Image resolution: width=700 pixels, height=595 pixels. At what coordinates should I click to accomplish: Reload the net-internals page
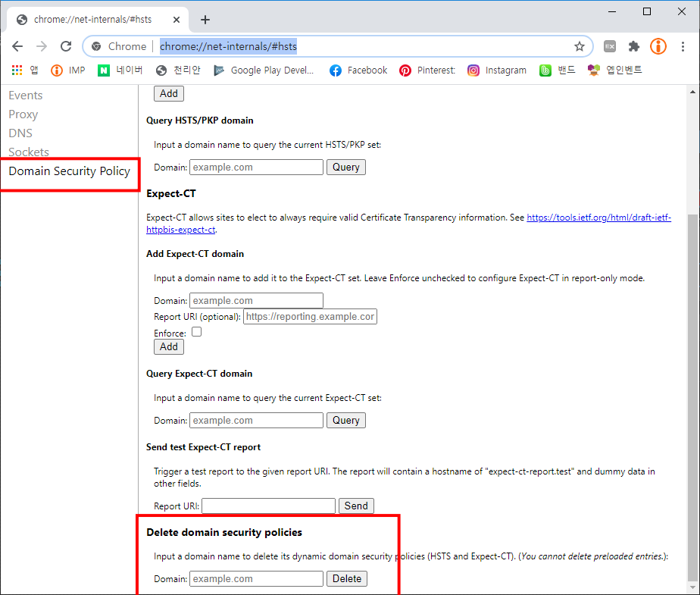point(66,46)
